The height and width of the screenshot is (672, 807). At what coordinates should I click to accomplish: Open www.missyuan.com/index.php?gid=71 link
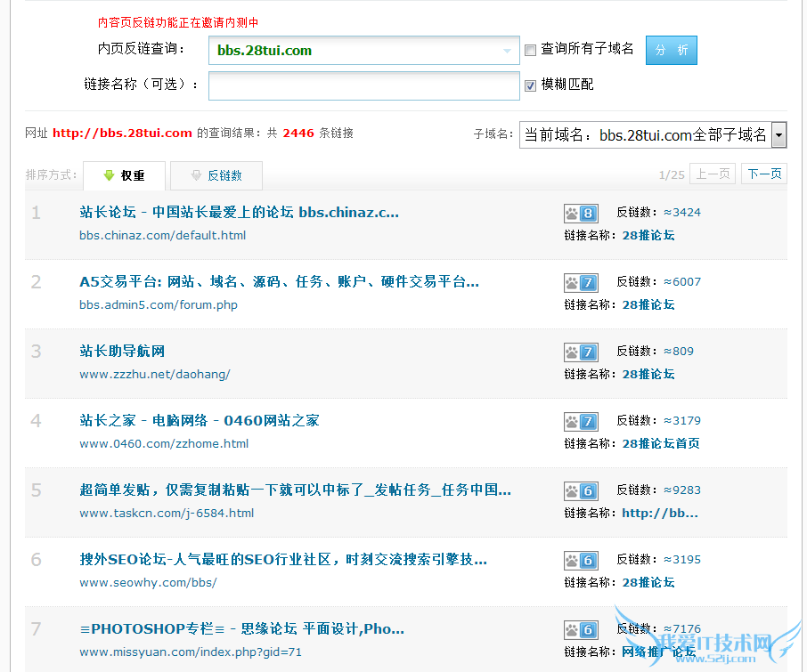click(191, 652)
